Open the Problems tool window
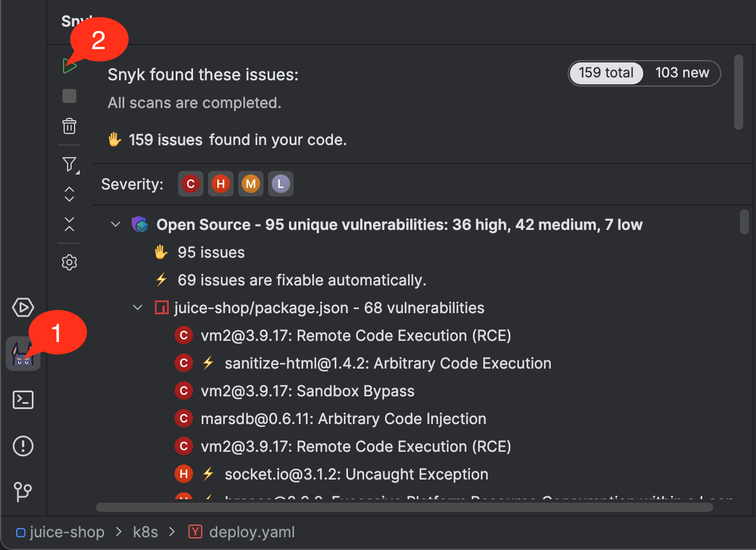Image resolution: width=756 pixels, height=550 pixels. (23, 445)
